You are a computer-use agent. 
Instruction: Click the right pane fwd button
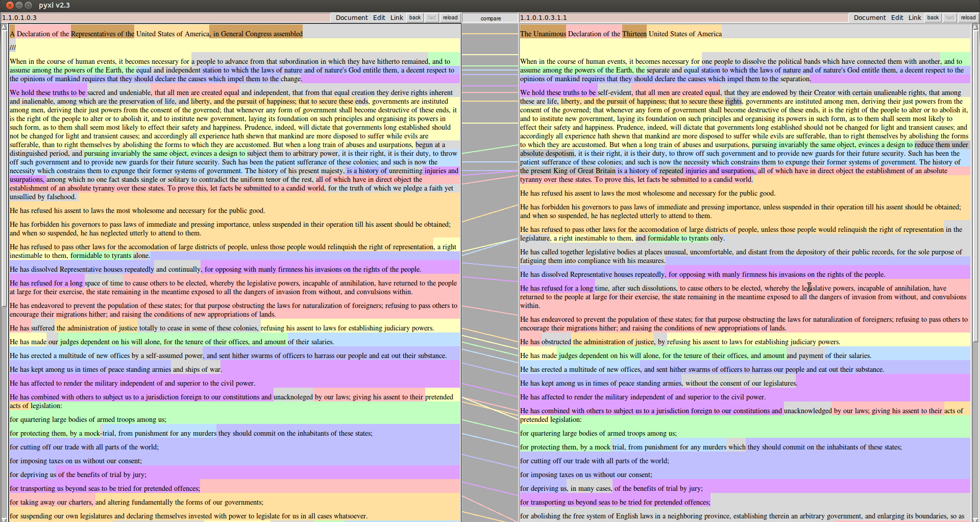click(x=950, y=18)
